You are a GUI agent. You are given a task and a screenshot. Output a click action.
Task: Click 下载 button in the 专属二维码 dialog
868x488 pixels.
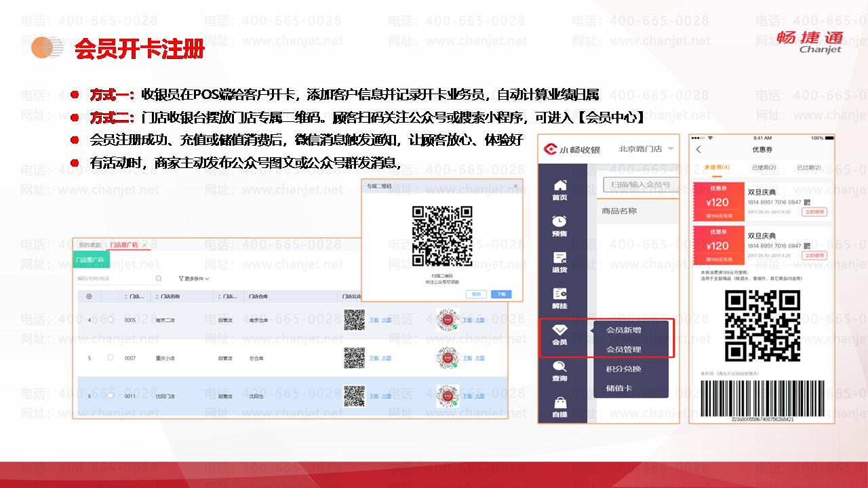pyautogui.click(x=501, y=294)
